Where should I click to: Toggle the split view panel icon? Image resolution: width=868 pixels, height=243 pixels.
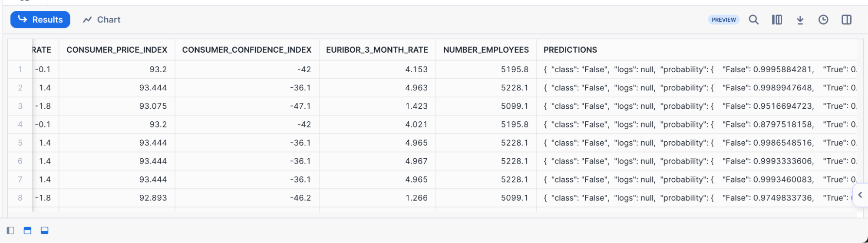coord(846,20)
